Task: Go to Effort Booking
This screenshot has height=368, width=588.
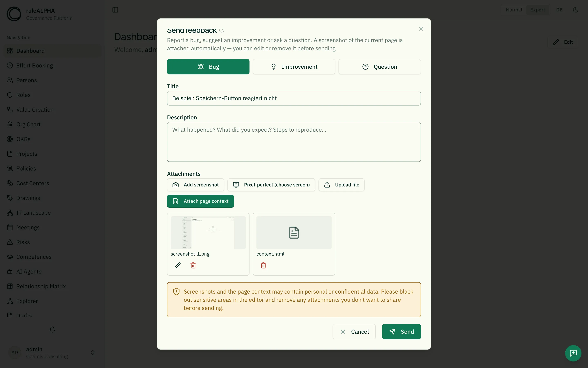Action: coord(52,65)
